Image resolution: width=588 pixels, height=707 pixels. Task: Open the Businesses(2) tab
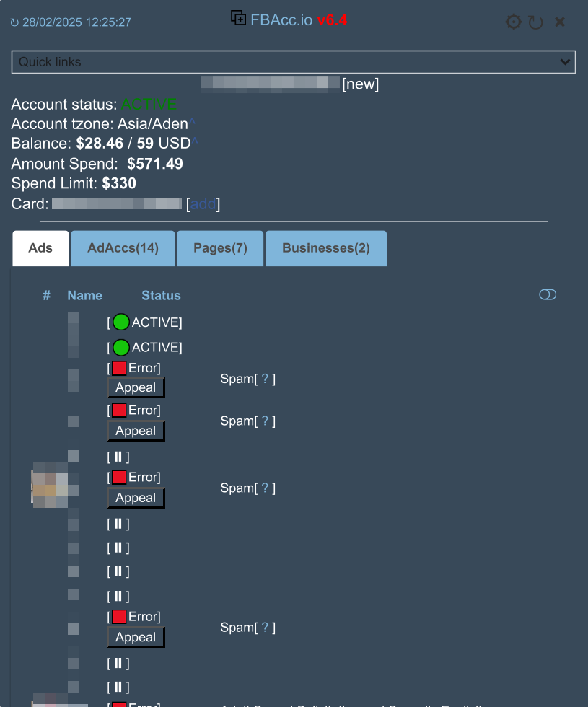coord(326,248)
